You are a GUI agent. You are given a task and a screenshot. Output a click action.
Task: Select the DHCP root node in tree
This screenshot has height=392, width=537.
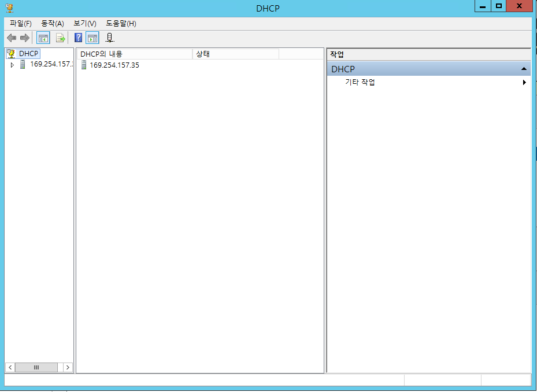pos(28,54)
